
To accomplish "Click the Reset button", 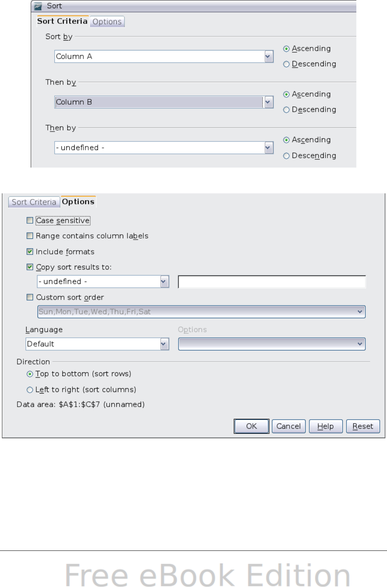I will [363, 426].
